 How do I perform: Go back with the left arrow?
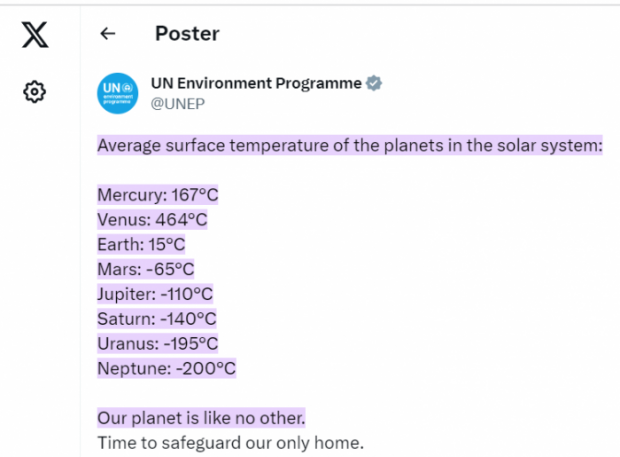[x=108, y=34]
